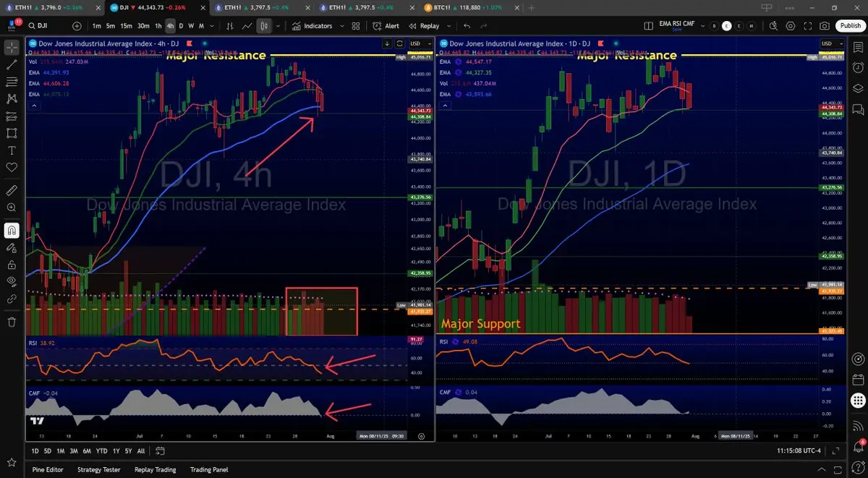Switch chart type to line
The height and width of the screenshot is (478, 868).
(x=247, y=25)
